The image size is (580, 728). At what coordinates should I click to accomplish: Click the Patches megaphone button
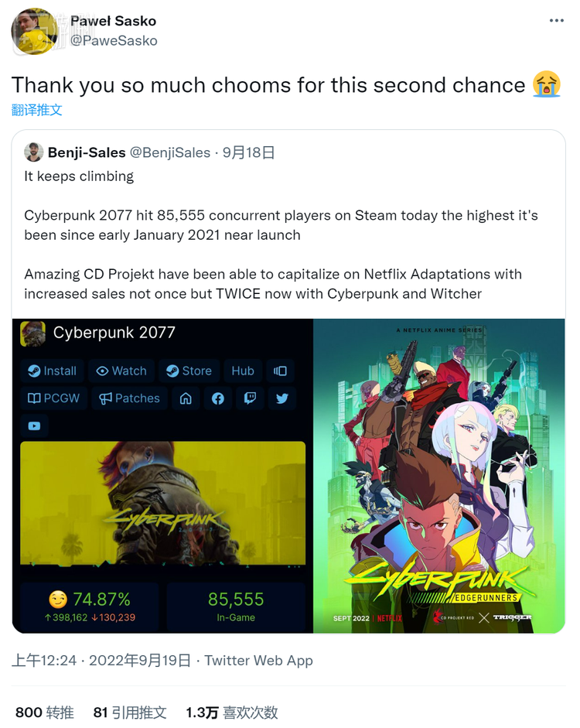pos(129,398)
